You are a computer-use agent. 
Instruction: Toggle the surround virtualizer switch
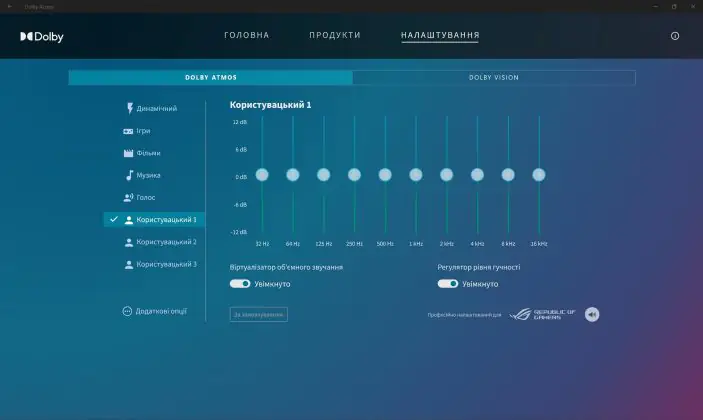240,284
